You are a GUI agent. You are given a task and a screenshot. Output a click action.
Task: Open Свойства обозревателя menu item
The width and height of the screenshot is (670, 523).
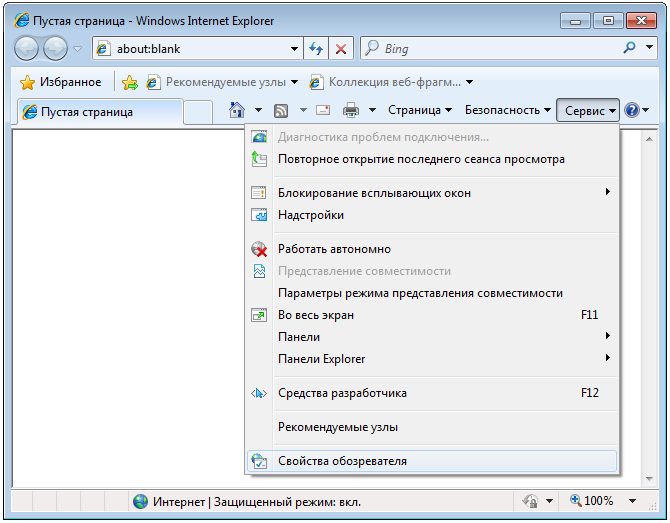(432, 461)
